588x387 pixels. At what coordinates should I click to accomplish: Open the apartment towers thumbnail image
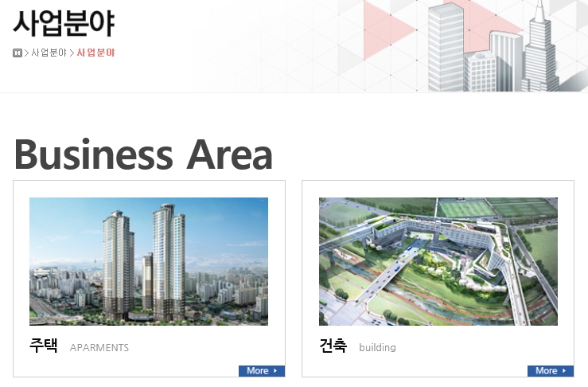click(149, 261)
